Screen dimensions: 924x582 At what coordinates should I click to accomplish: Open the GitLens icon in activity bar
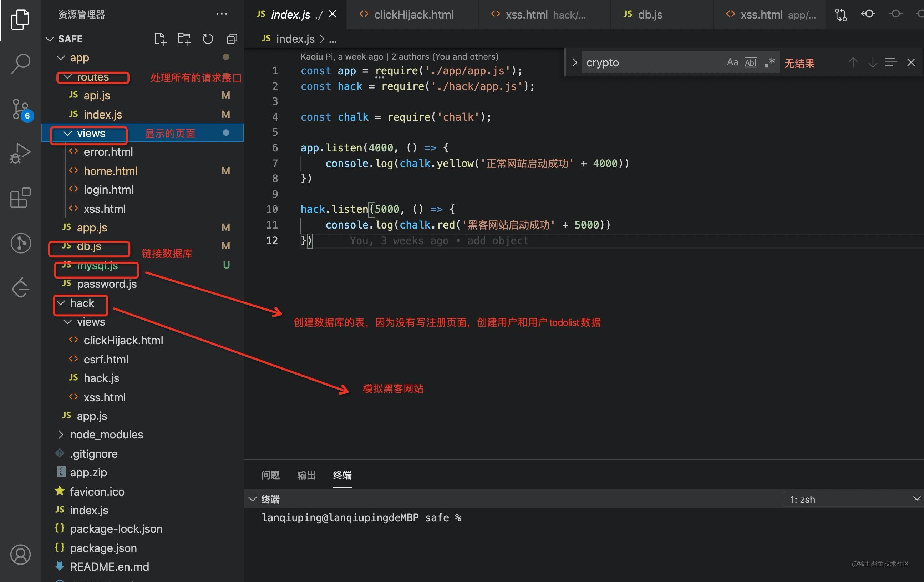click(20, 243)
